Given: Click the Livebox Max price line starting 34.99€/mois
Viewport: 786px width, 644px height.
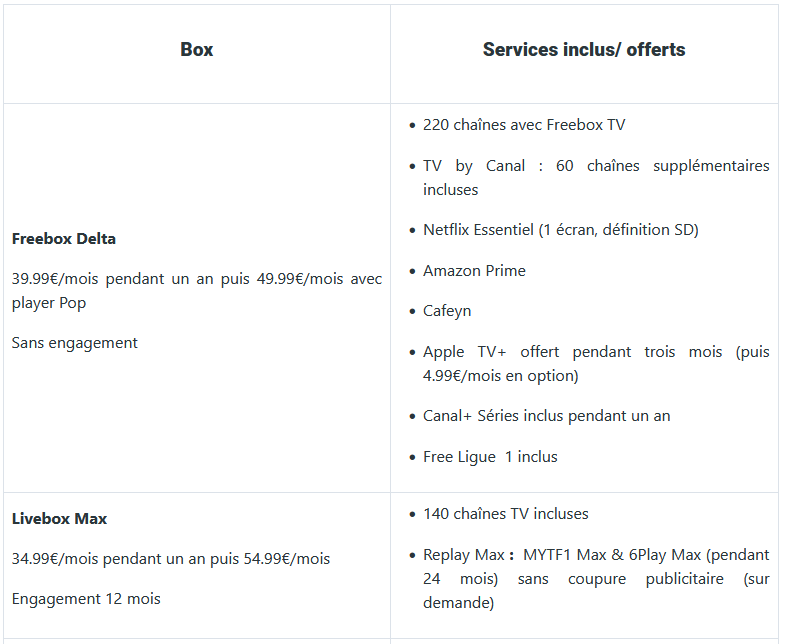Looking at the screenshot, I should click(x=171, y=559).
